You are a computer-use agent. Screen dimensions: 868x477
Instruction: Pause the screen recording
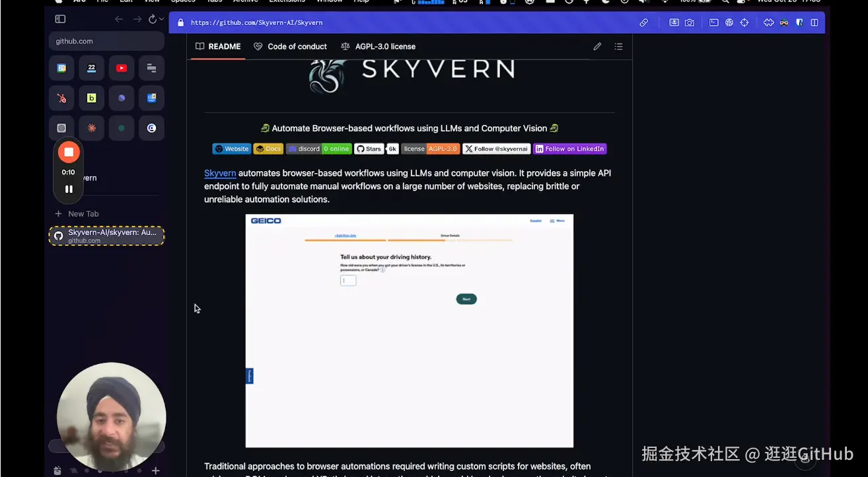[x=69, y=189]
